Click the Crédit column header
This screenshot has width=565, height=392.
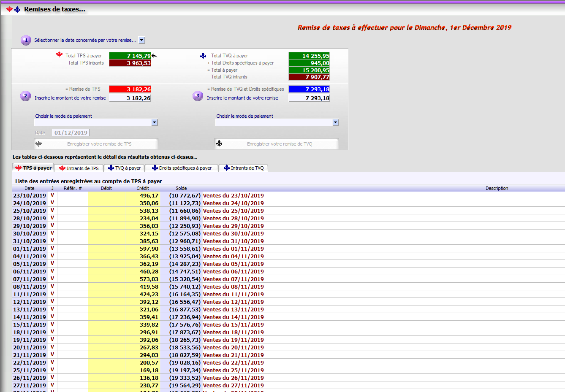[x=143, y=188]
